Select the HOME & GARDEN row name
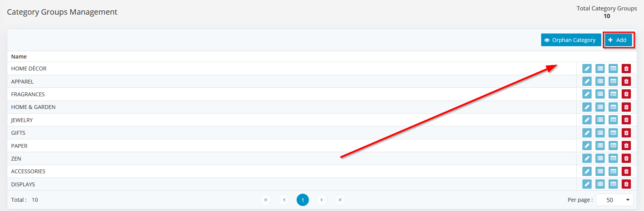 33,107
